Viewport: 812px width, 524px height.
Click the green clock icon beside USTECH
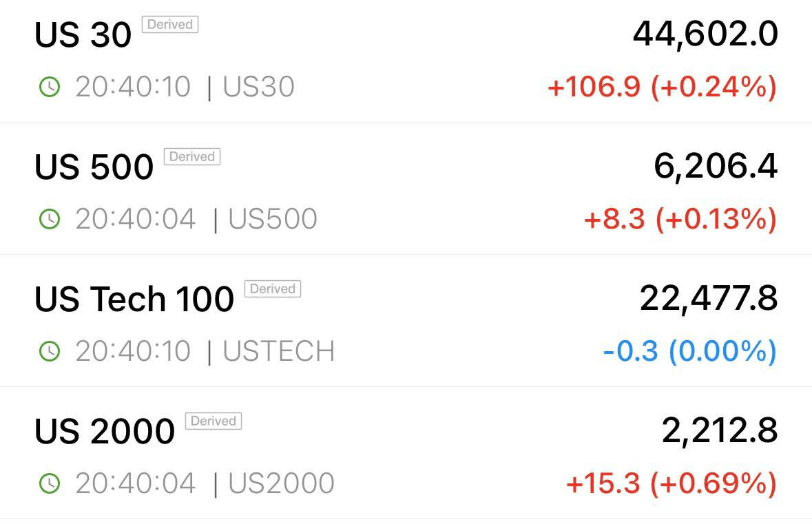[x=50, y=351]
